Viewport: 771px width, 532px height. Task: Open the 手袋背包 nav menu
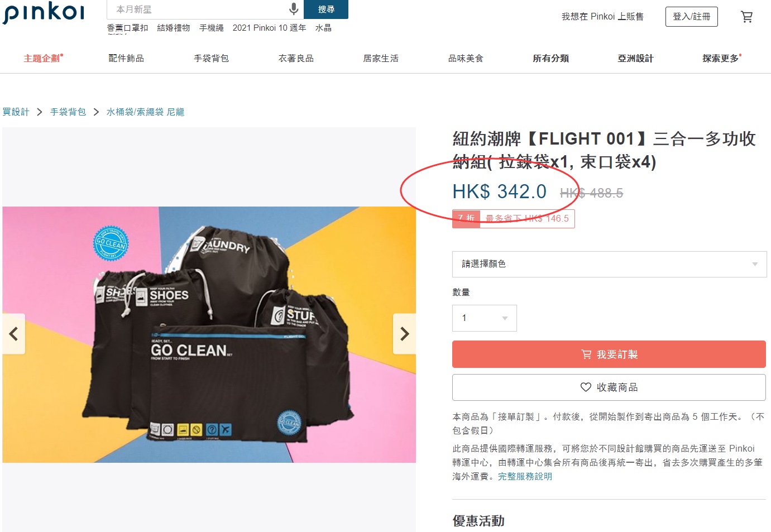[211, 58]
